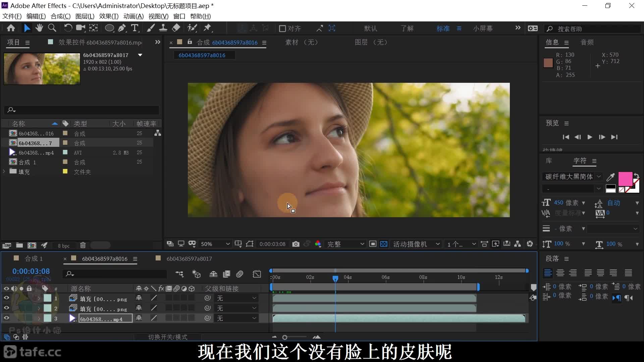Screen dimensions: 644x362
Task: Open the 碳纤维大黑简体 font dropdown
Action: point(572,177)
